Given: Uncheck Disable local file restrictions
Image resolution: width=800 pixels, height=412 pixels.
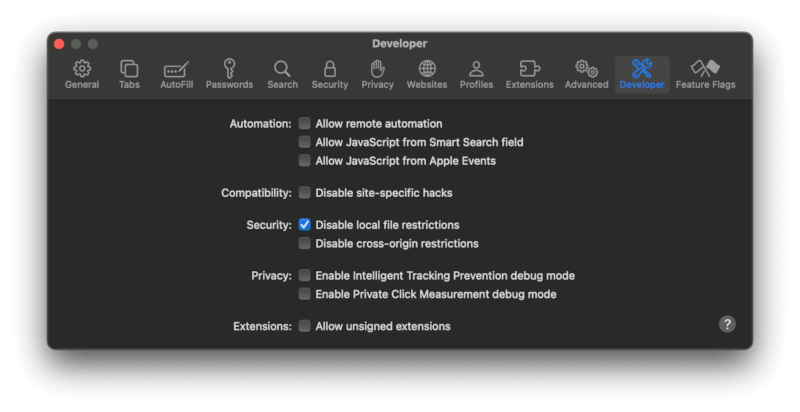Looking at the screenshot, I should [x=305, y=225].
